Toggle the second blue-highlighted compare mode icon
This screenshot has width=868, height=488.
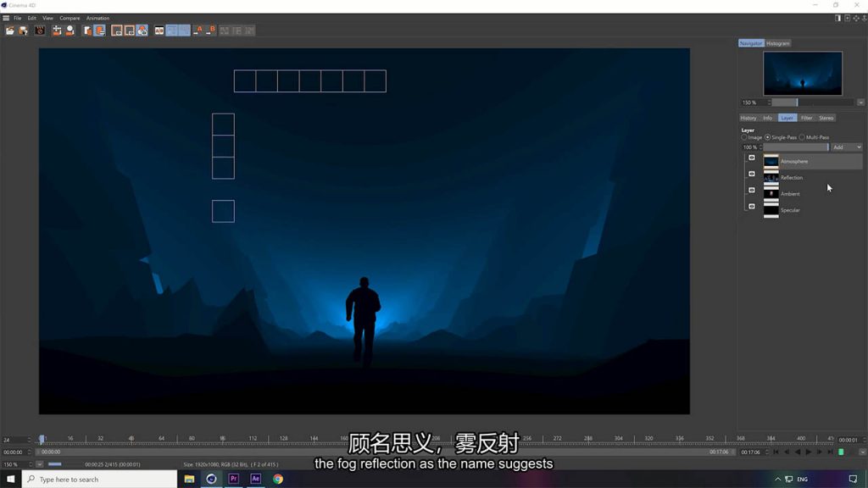184,30
